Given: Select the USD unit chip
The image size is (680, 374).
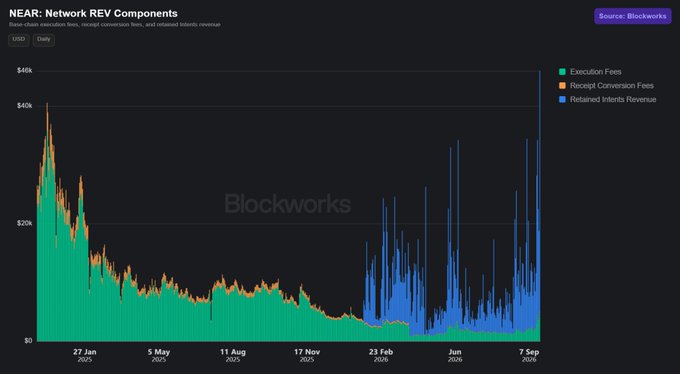Looking at the screenshot, I should point(19,39).
